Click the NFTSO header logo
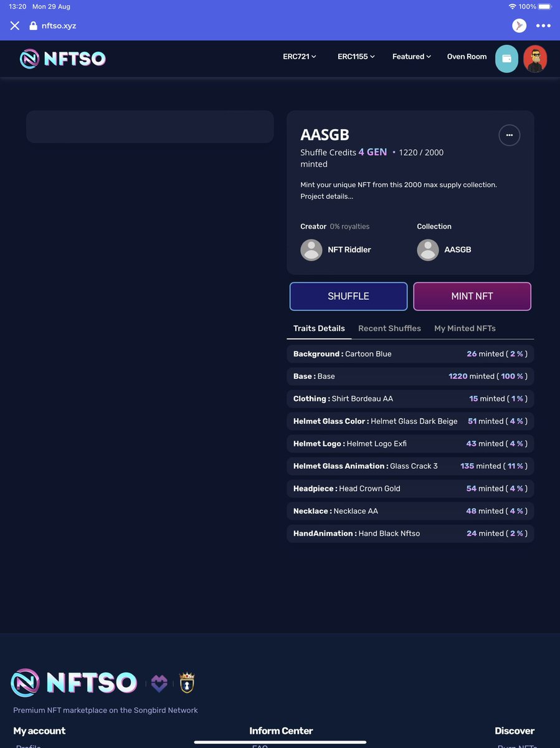The height and width of the screenshot is (748, 560). click(62, 59)
